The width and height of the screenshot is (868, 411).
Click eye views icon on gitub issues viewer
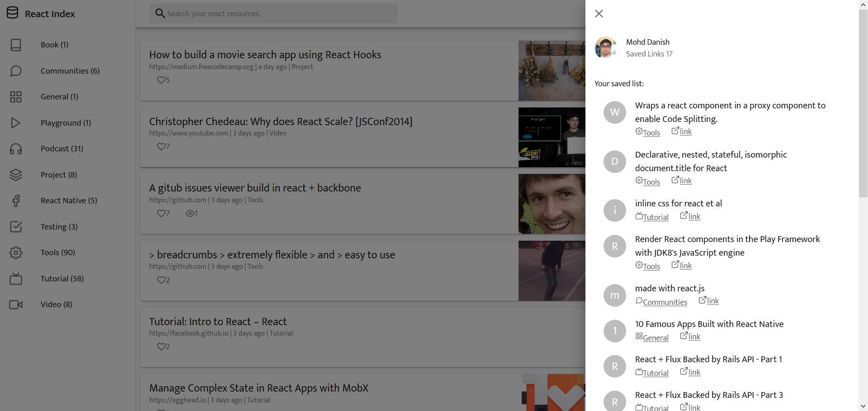pyautogui.click(x=190, y=213)
